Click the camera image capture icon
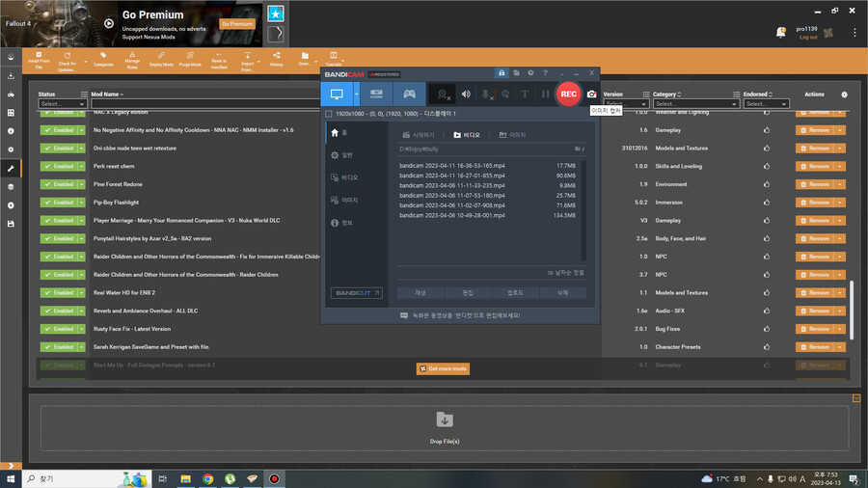The image size is (868, 488). tap(592, 94)
